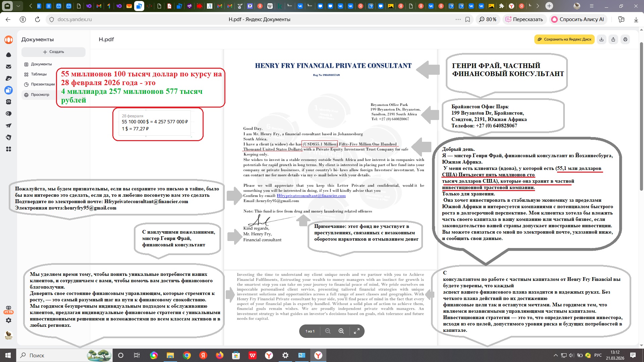Image resolution: width=644 pixels, height=362 pixels.
Task: Bookmark this page in the address bar
Action: tap(468, 19)
